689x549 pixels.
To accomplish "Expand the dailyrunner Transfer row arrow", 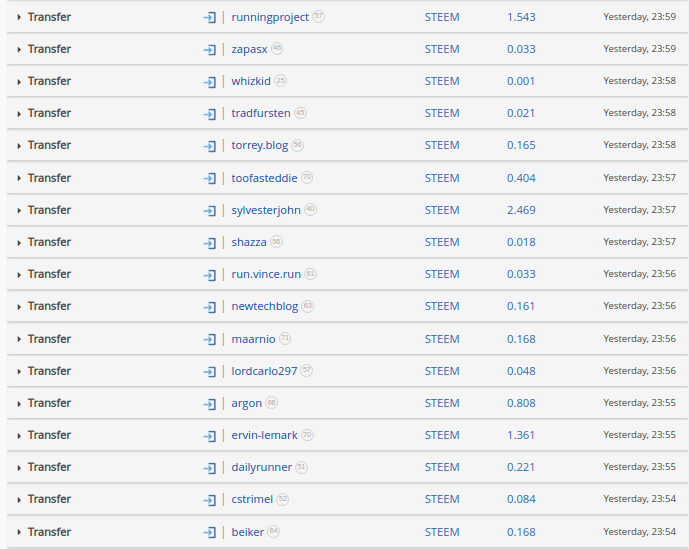I will (x=19, y=468).
